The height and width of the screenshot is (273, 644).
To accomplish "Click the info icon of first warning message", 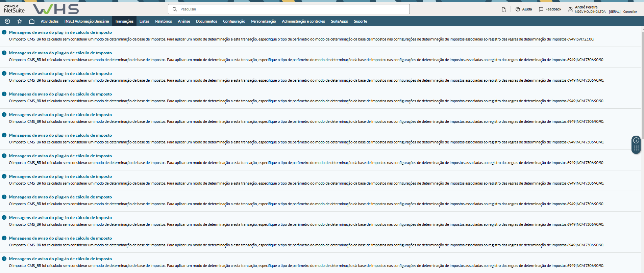I will [x=4, y=32].
